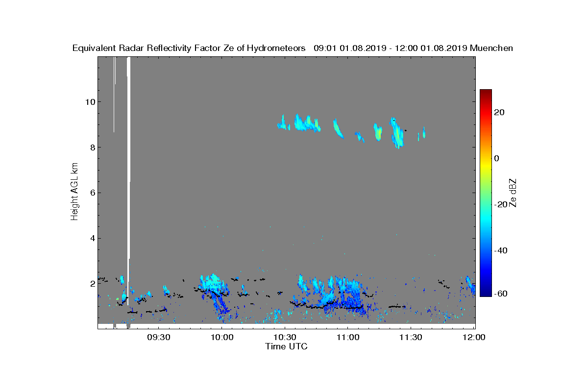
Task: Click the 'Time UTC' axis label
Action: pos(286,346)
